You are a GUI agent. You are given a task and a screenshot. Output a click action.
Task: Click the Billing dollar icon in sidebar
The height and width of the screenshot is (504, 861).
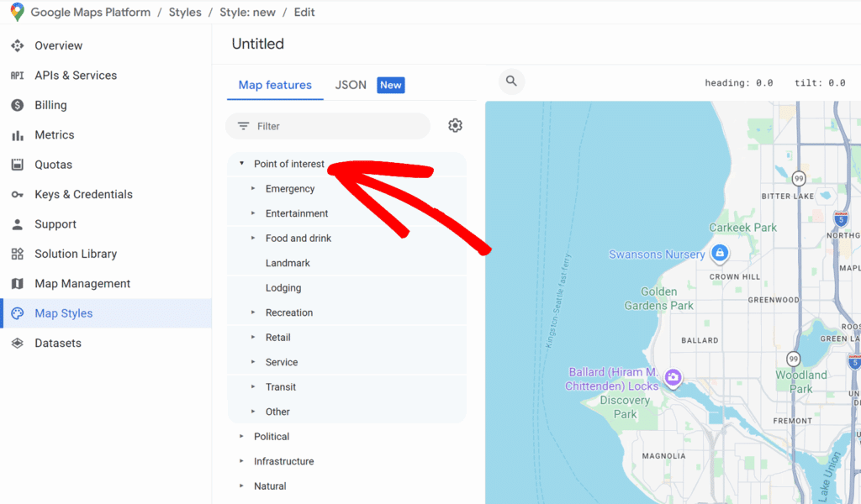point(17,105)
